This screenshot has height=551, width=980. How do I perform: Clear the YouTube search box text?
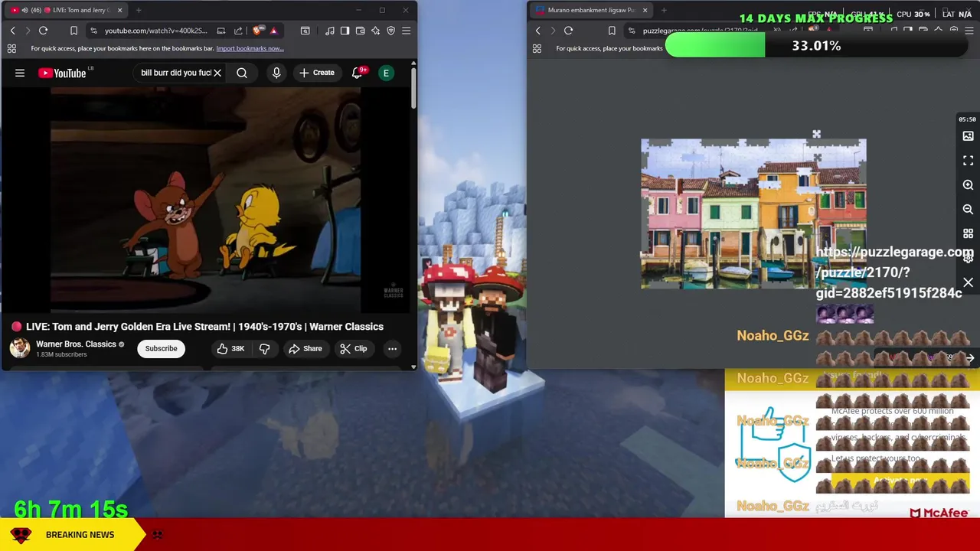click(217, 73)
